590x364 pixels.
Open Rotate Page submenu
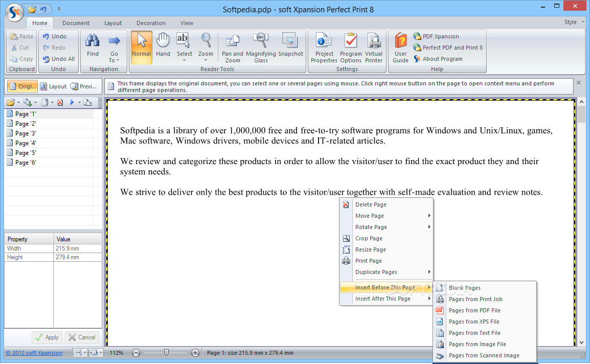pos(387,227)
